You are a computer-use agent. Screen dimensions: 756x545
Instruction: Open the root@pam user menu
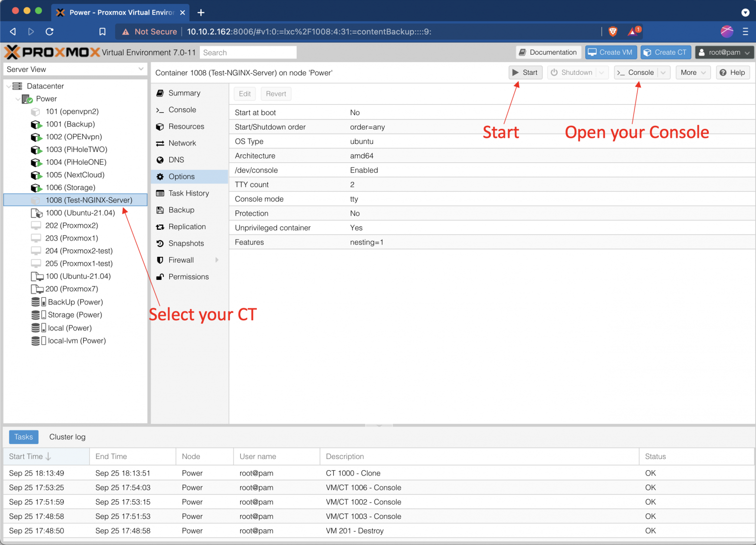[x=724, y=52]
